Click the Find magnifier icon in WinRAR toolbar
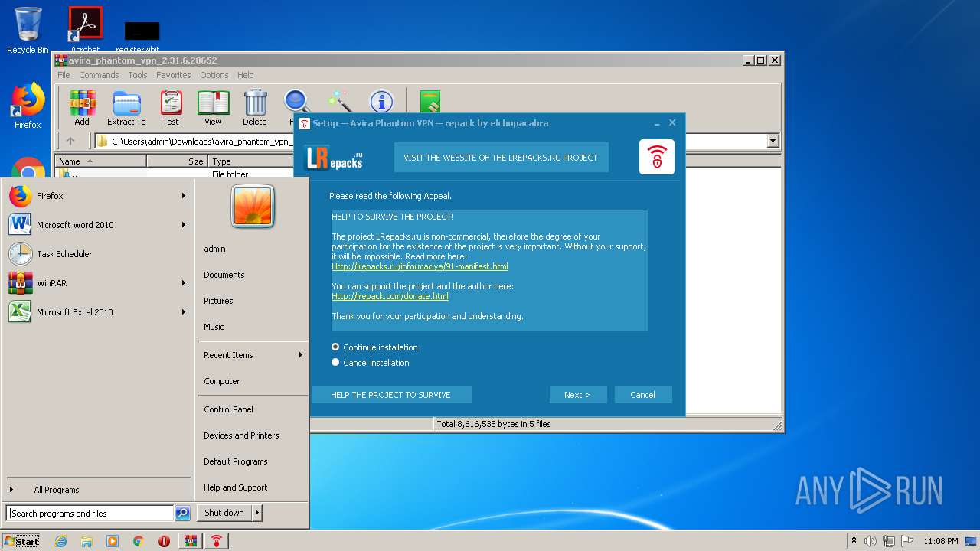Screen dimensions: 980x551 (x=297, y=101)
